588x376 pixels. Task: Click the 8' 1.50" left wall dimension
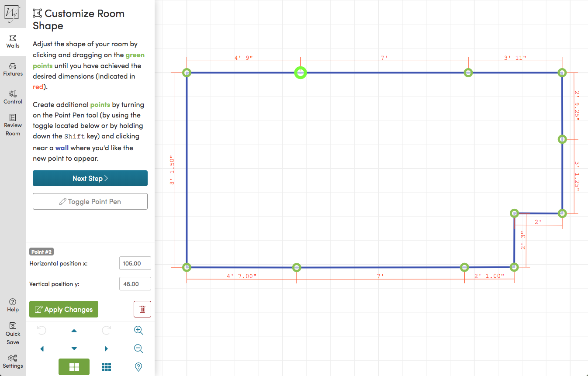pyautogui.click(x=172, y=171)
